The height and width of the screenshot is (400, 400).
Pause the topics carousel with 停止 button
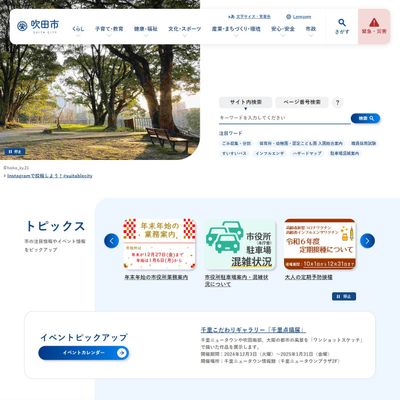(344, 296)
